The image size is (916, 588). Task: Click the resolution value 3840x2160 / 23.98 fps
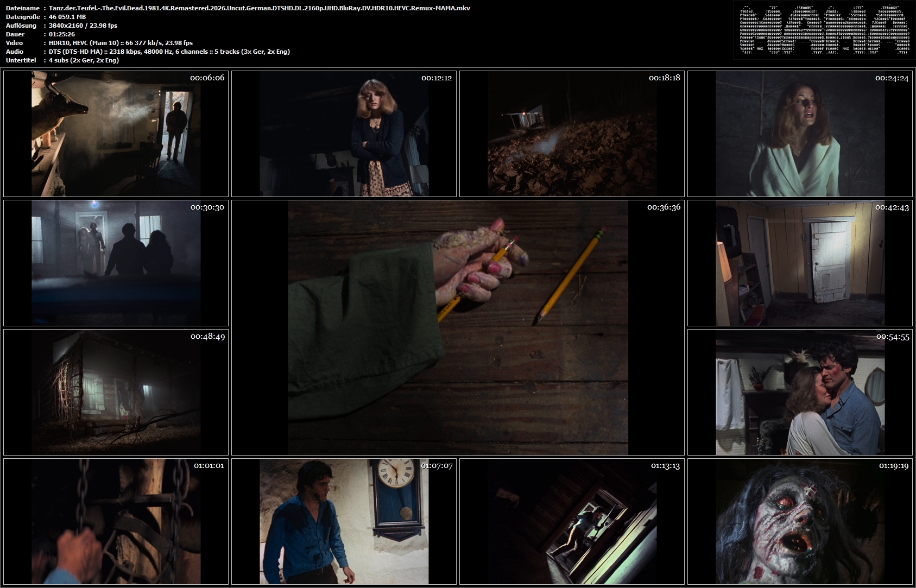(x=83, y=26)
